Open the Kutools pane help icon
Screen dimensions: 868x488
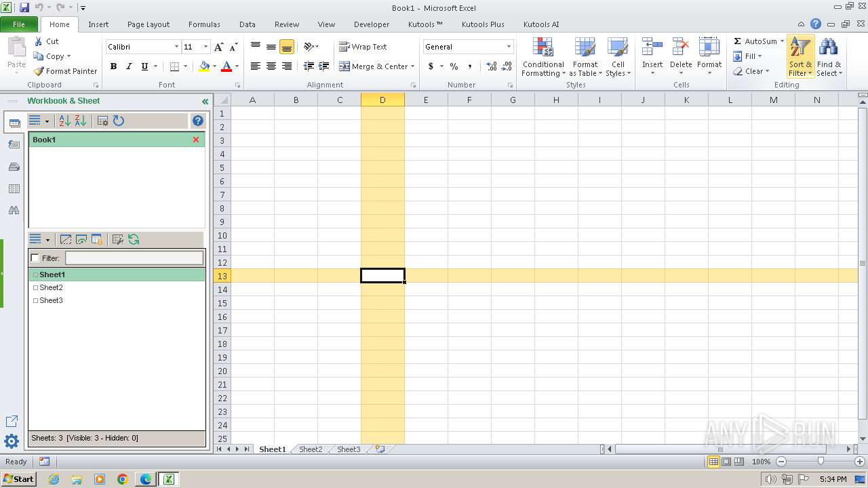(x=198, y=121)
